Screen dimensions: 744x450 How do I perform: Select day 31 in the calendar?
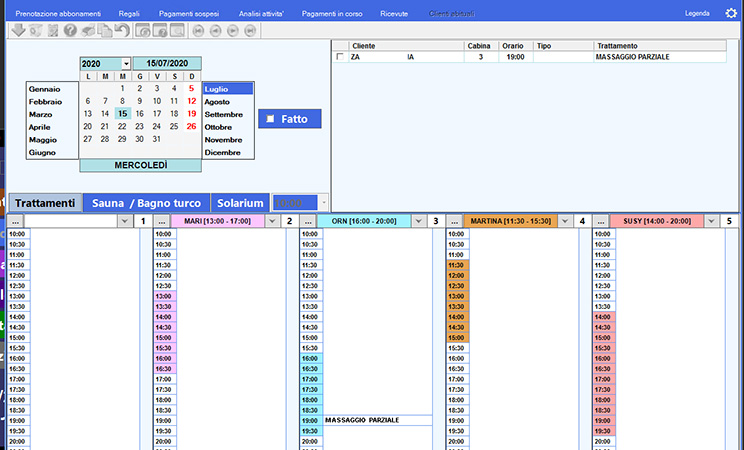pos(157,139)
